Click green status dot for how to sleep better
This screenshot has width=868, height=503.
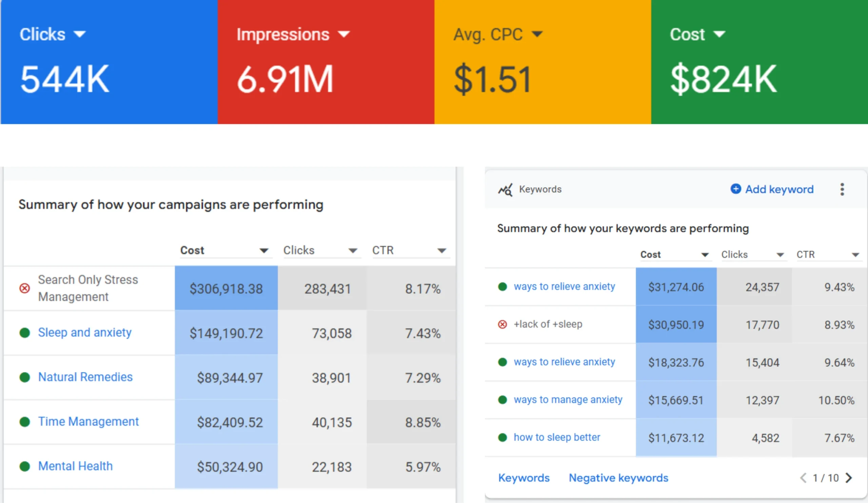[x=502, y=437]
